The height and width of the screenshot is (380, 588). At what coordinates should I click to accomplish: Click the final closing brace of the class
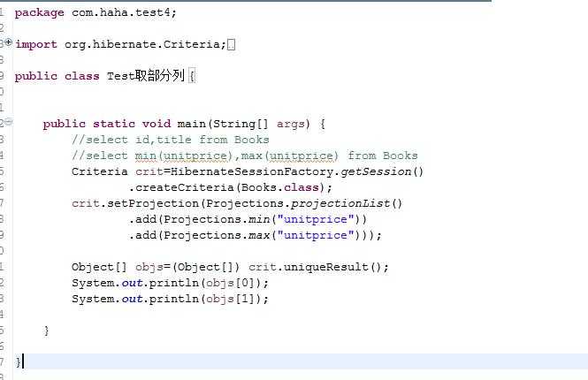(x=18, y=362)
